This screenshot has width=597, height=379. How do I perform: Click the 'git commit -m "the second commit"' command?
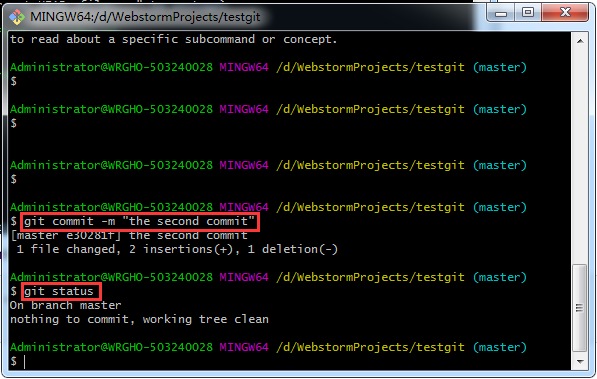coord(140,222)
